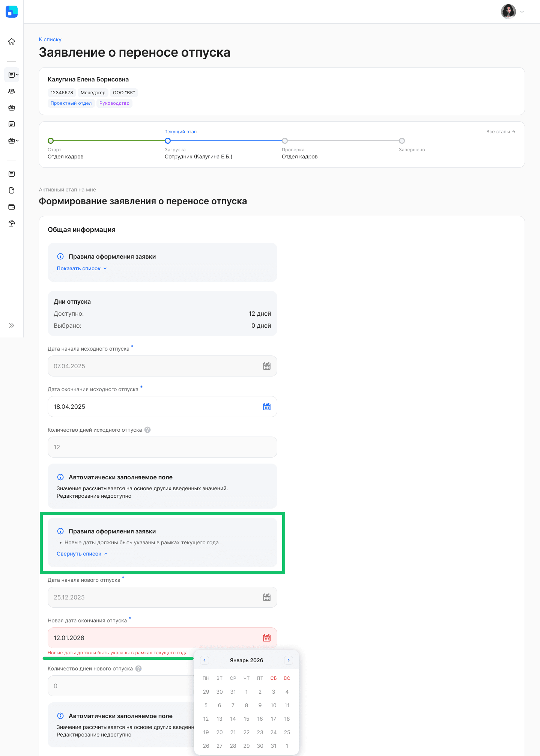Click the umbrella vacation icon in sidebar

[12, 223]
